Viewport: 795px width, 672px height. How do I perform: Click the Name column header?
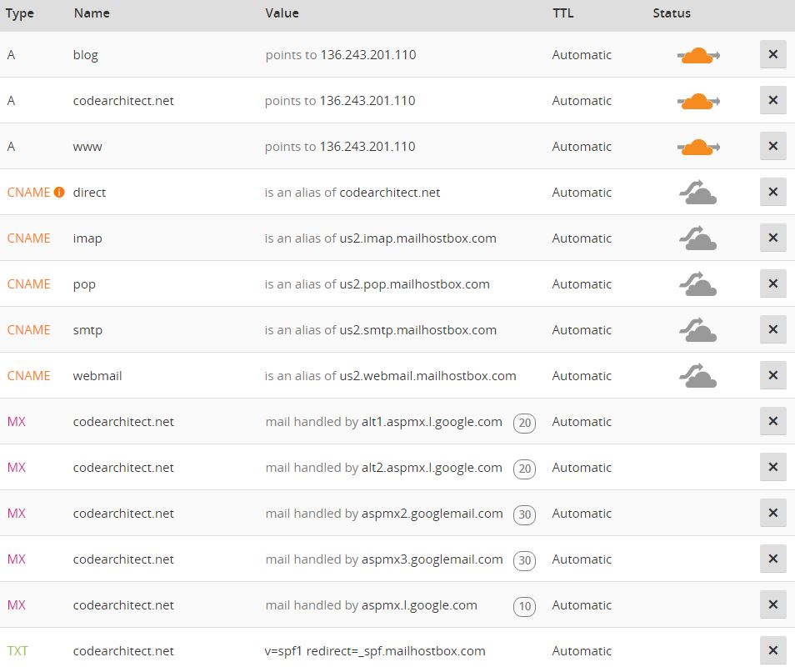(92, 13)
